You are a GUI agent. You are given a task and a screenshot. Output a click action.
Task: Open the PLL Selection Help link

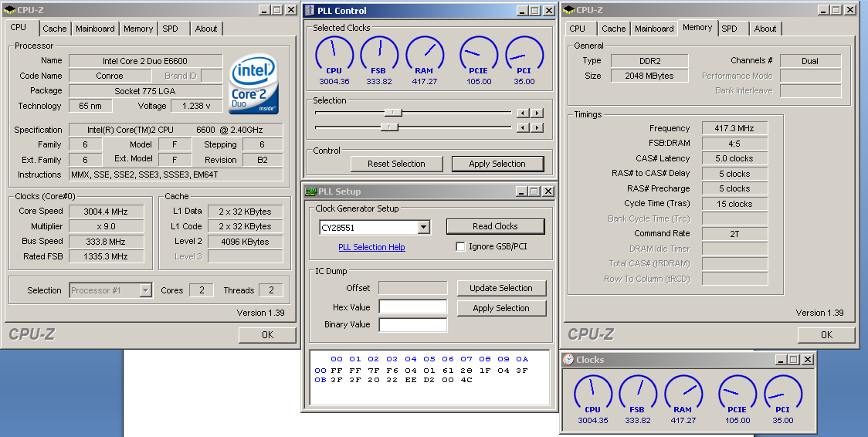point(371,247)
